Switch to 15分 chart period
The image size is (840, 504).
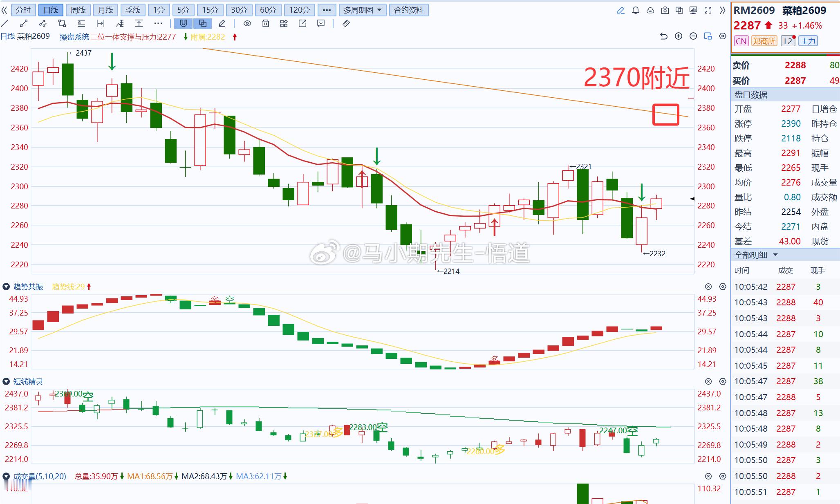pos(210,10)
